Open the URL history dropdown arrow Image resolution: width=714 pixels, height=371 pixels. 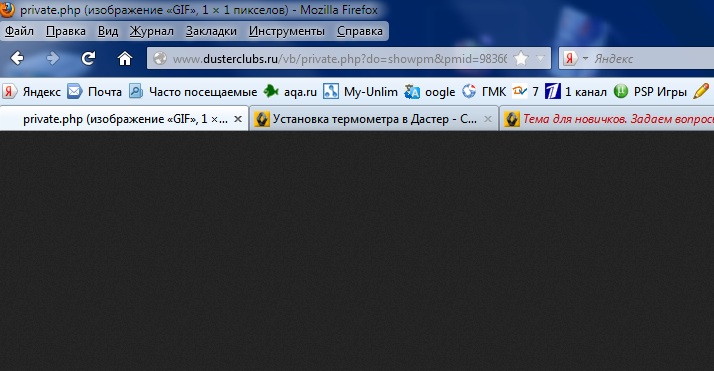[x=540, y=58]
